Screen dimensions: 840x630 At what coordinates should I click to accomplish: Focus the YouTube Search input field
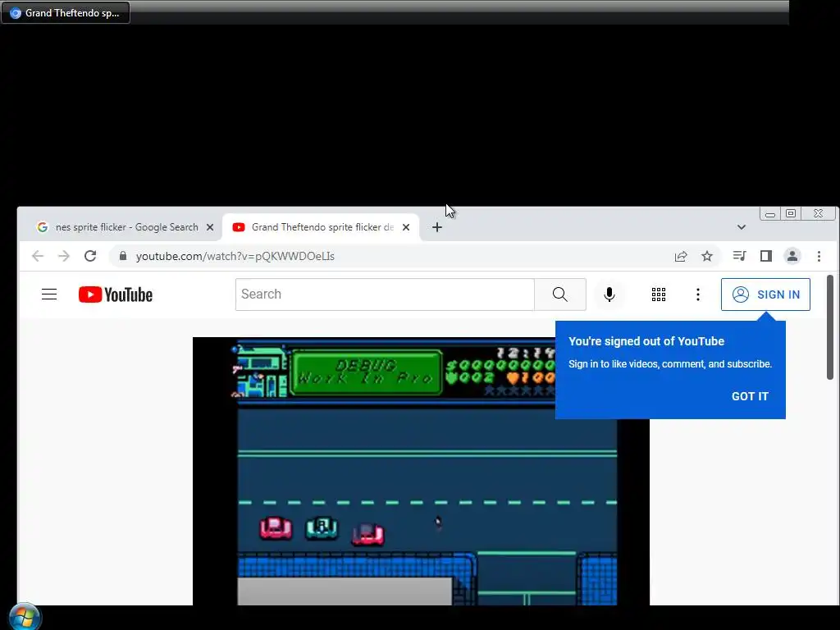385,294
